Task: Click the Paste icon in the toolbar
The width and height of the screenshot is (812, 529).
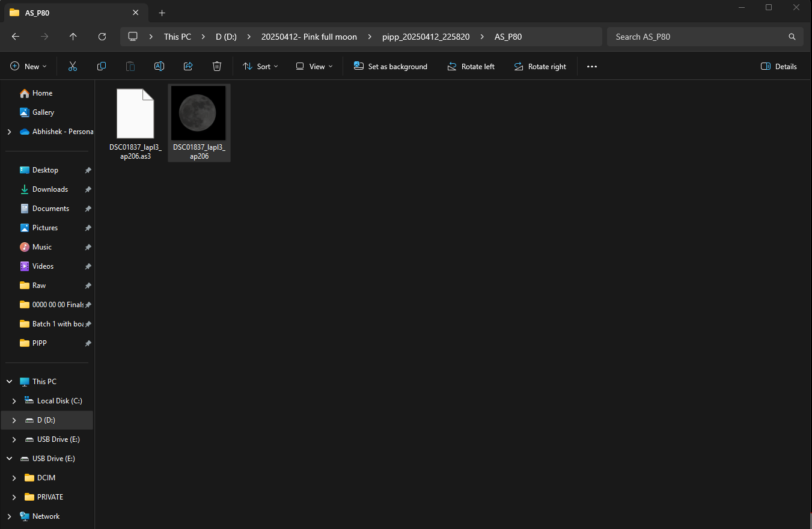Action: point(130,66)
